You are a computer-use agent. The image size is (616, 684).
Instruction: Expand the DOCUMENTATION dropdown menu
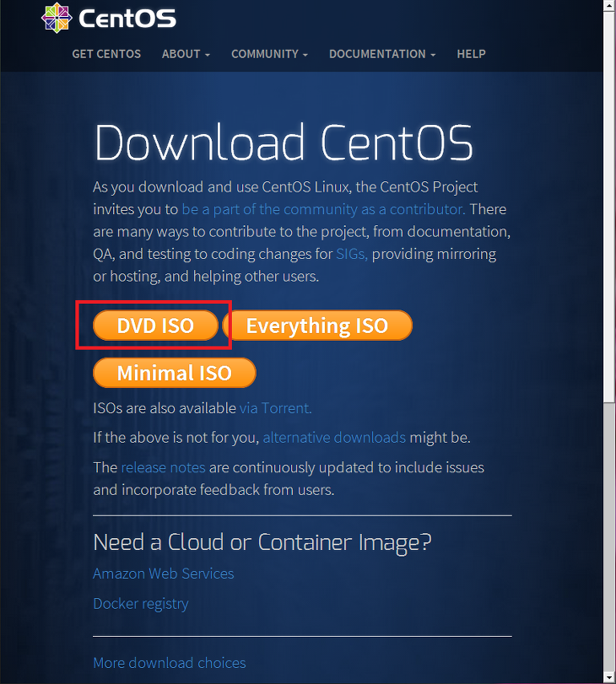pos(382,54)
